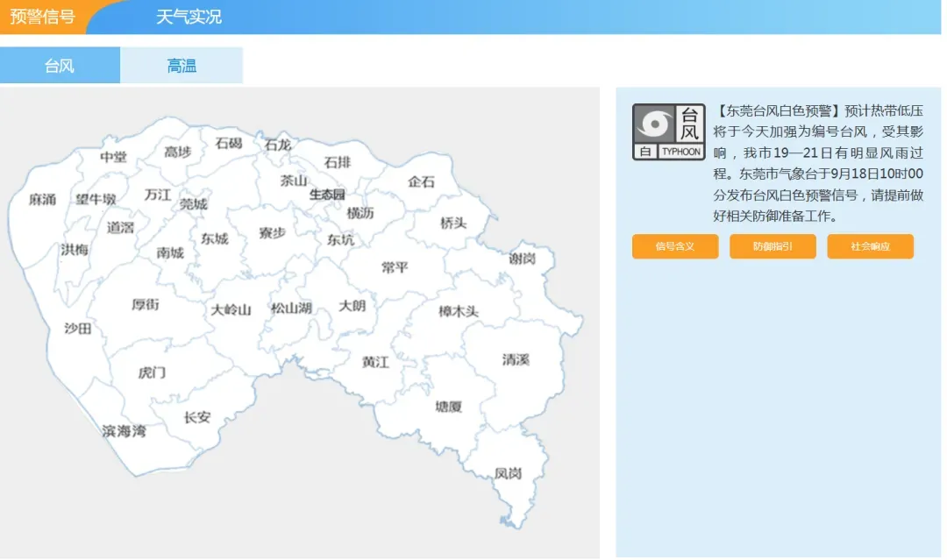Screen dimensions: 947x560
Task: Open the 预警信号 tab
Action: tap(42, 17)
